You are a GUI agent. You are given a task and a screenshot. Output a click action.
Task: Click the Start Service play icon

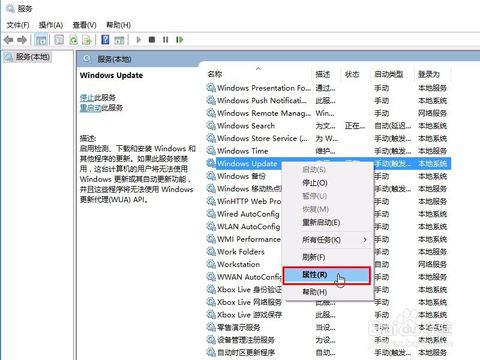[x=139, y=40]
